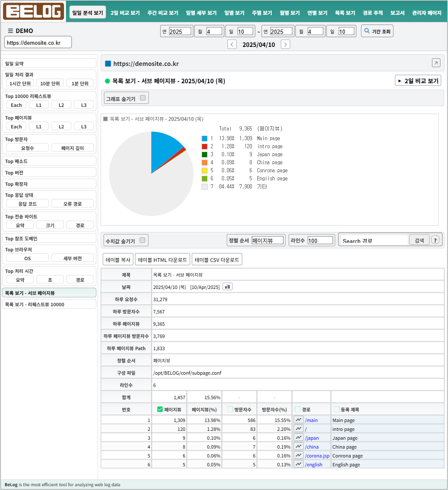Open the /corona.jsp path link
448x490 pixels.
point(317,456)
